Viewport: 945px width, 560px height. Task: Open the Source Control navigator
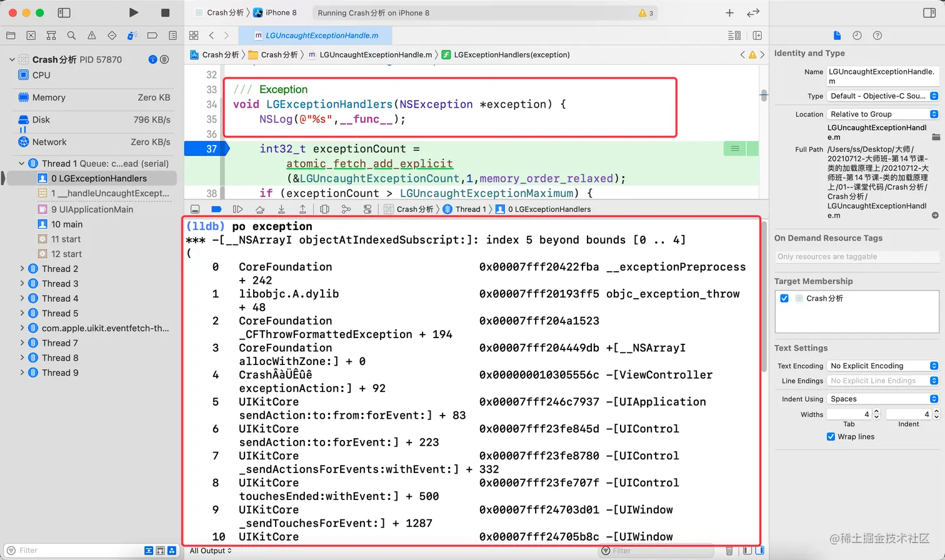tap(31, 36)
